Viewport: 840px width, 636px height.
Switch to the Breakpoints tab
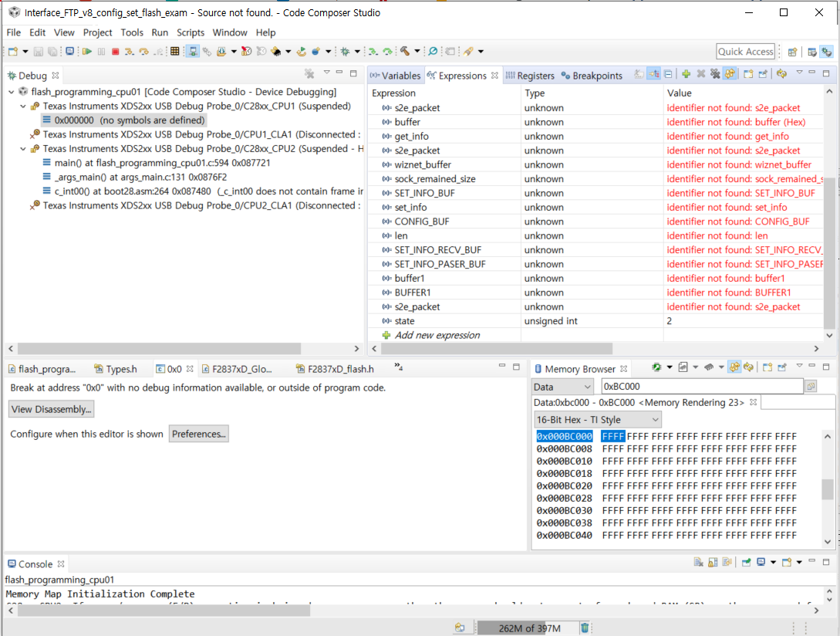(592, 76)
